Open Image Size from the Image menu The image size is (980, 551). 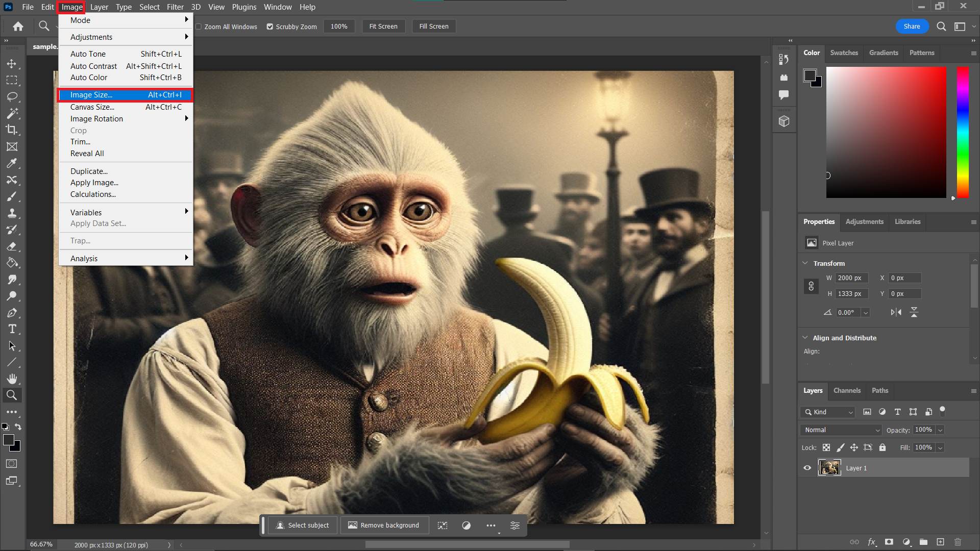pyautogui.click(x=90, y=94)
